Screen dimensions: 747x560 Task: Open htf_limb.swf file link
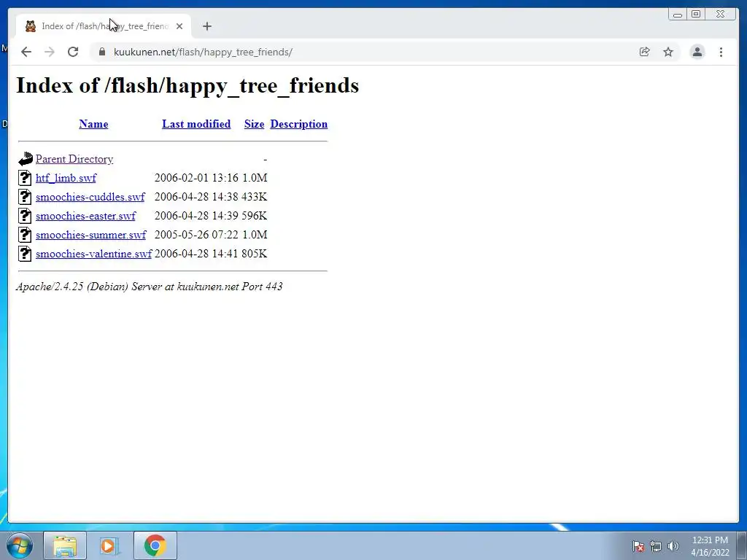point(66,178)
